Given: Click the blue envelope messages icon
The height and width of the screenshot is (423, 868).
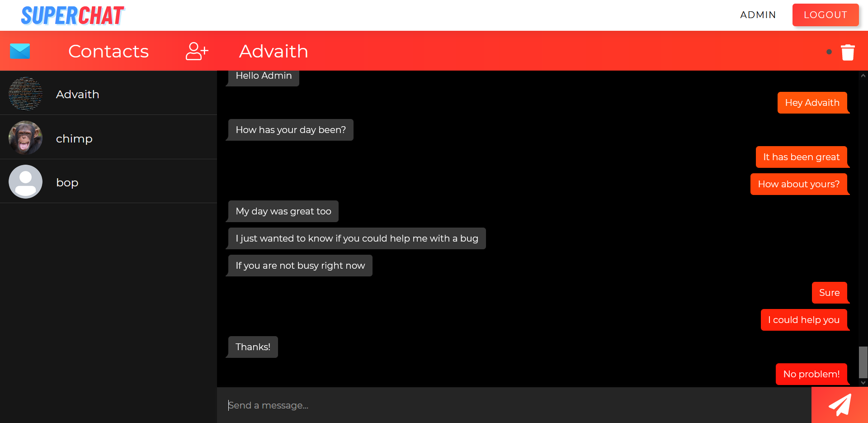Looking at the screenshot, I should (20, 51).
